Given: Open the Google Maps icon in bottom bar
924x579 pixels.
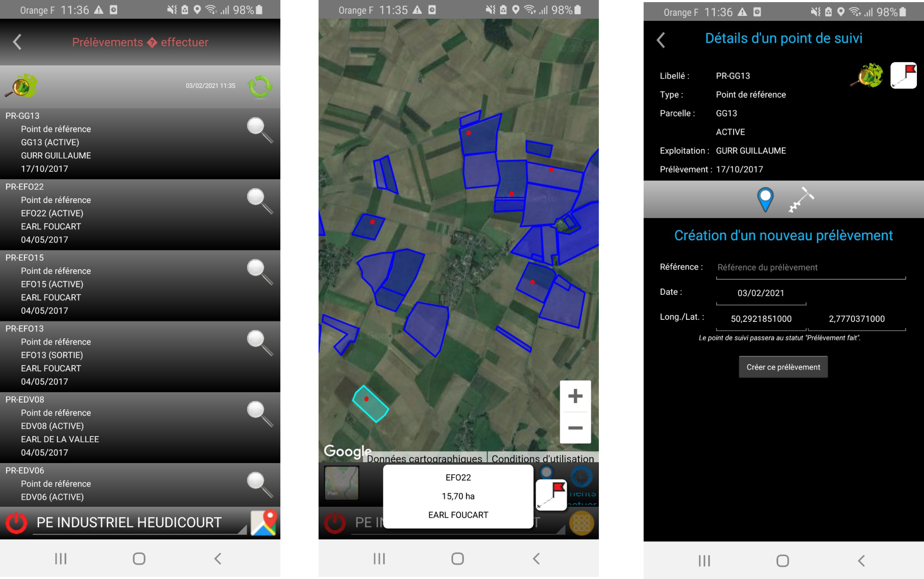Looking at the screenshot, I should click(x=263, y=522).
